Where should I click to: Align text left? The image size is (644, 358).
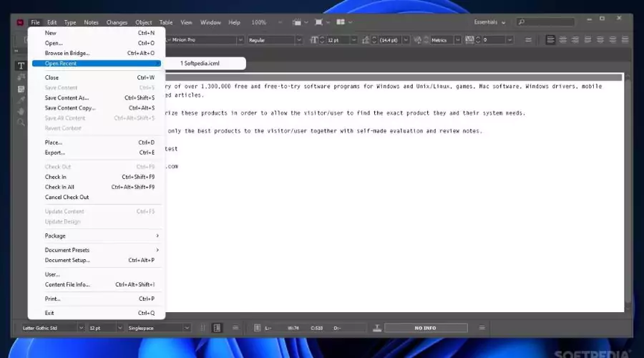(550, 40)
